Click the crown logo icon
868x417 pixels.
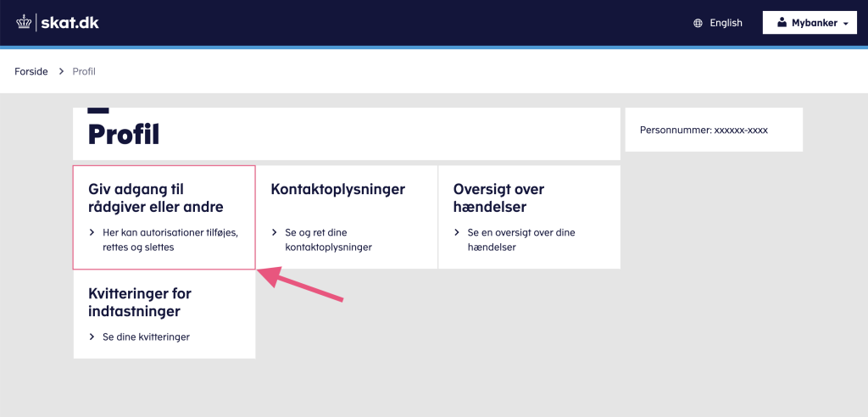pos(23,23)
